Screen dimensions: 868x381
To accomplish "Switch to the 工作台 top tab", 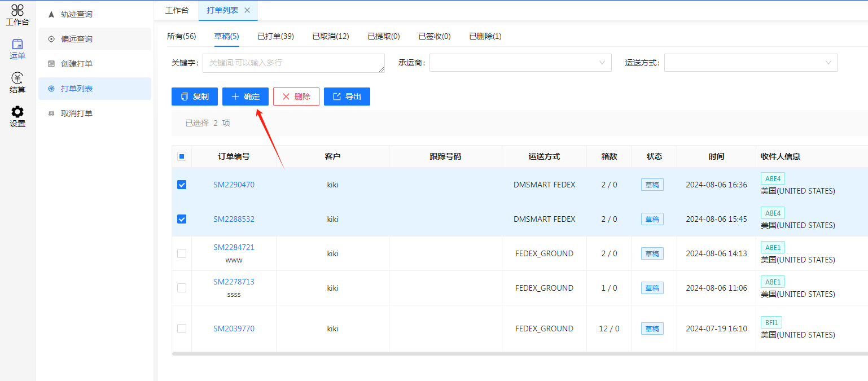I will point(177,10).
